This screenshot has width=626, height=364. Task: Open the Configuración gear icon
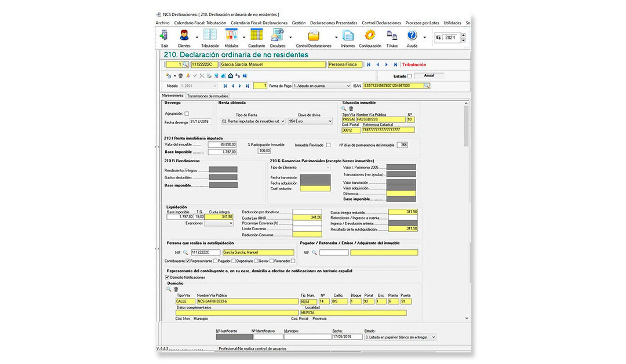click(370, 35)
